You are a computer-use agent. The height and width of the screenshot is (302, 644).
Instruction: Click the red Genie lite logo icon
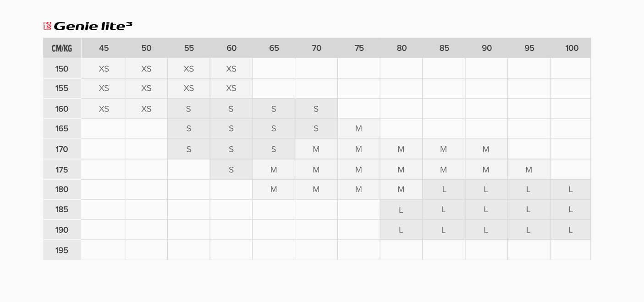47,26
